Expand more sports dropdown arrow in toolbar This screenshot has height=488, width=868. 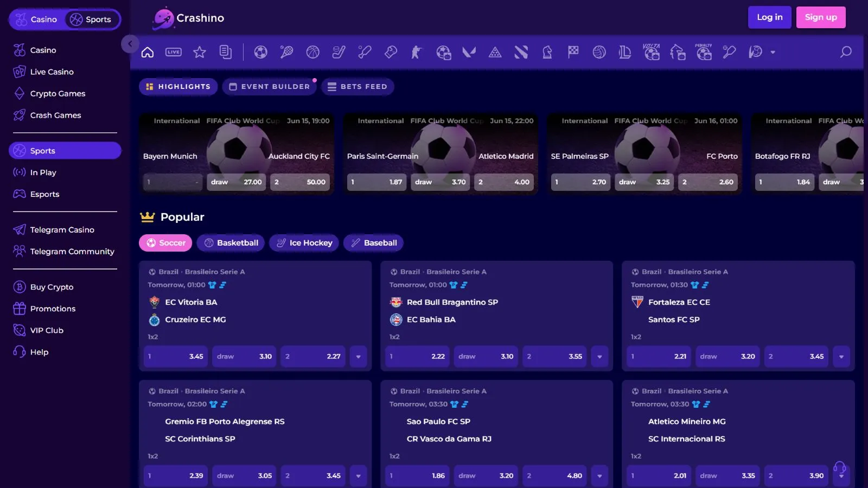coord(773,53)
